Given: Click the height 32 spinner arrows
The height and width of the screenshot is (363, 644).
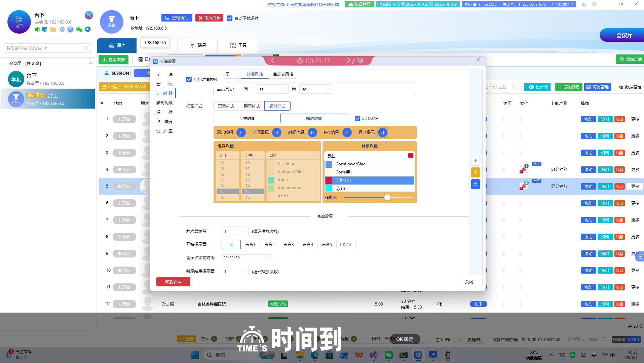Looking at the screenshot, I should pyautogui.click(x=328, y=89).
